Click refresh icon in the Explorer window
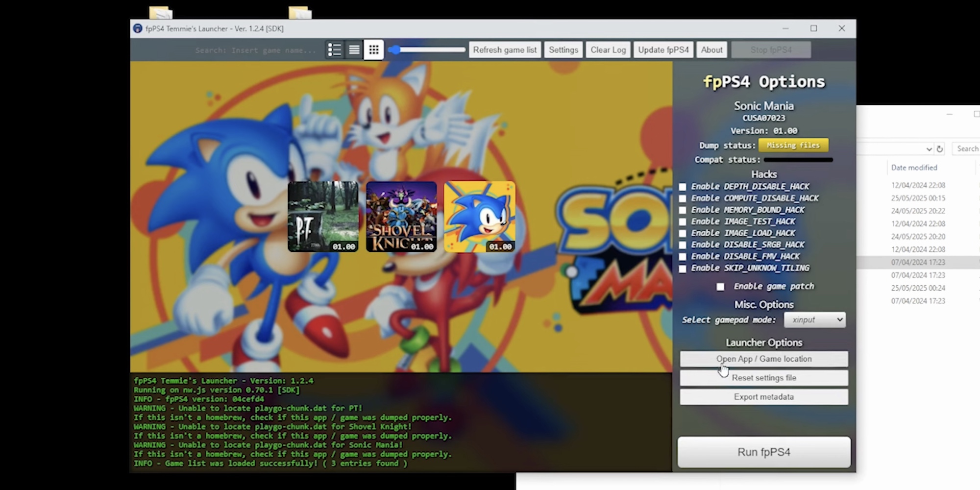 tap(939, 149)
